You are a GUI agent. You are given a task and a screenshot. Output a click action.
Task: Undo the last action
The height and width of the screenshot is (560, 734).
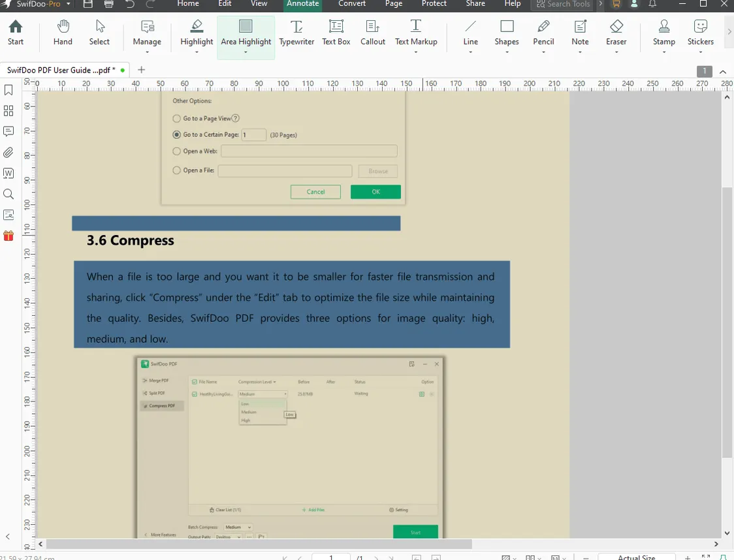click(x=130, y=4)
